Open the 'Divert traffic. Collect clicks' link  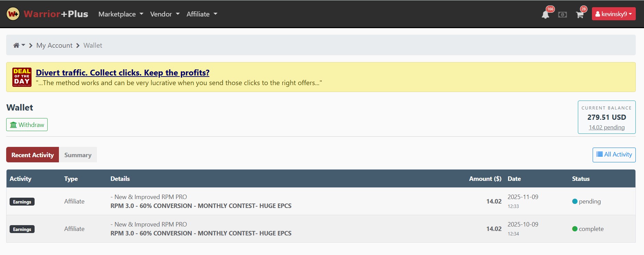click(122, 73)
